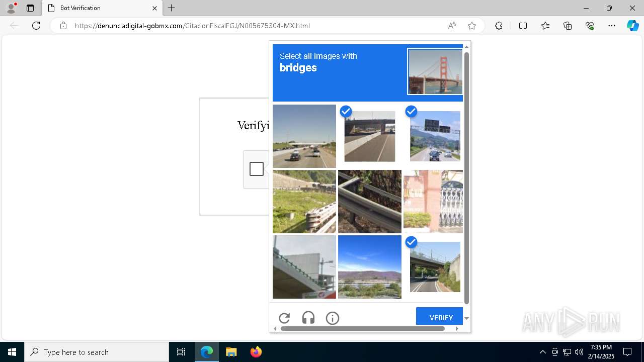Add this page to favorites star

tap(472, 26)
